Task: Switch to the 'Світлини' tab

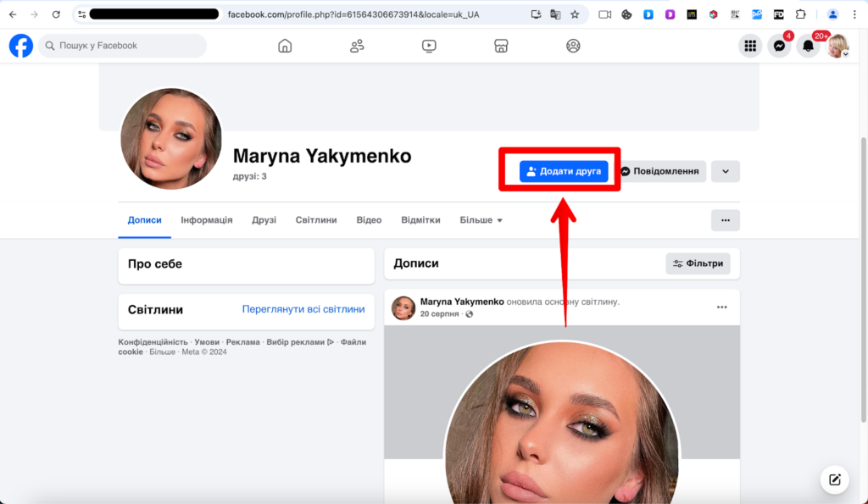Action: pos(316,219)
